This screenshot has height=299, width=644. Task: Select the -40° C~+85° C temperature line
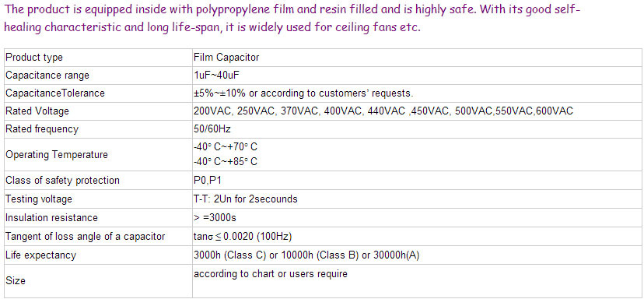pyautogui.click(x=226, y=162)
